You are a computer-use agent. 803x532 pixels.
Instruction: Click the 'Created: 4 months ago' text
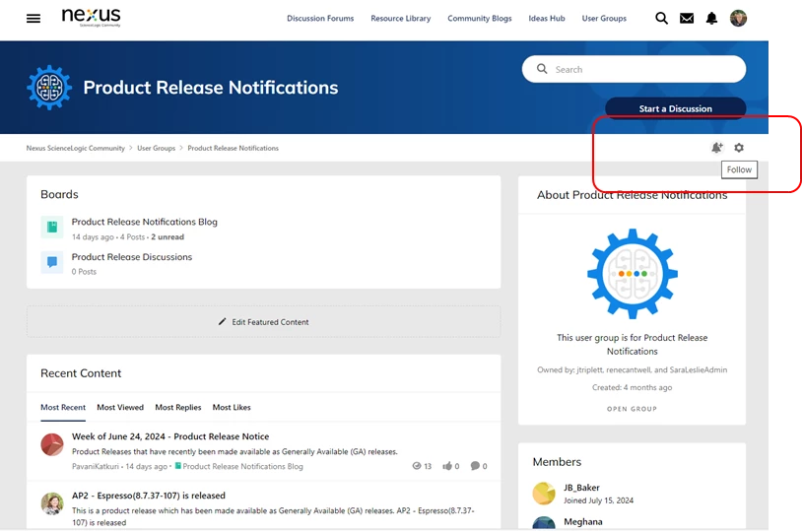pyautogui.click(x=632, y=387)
